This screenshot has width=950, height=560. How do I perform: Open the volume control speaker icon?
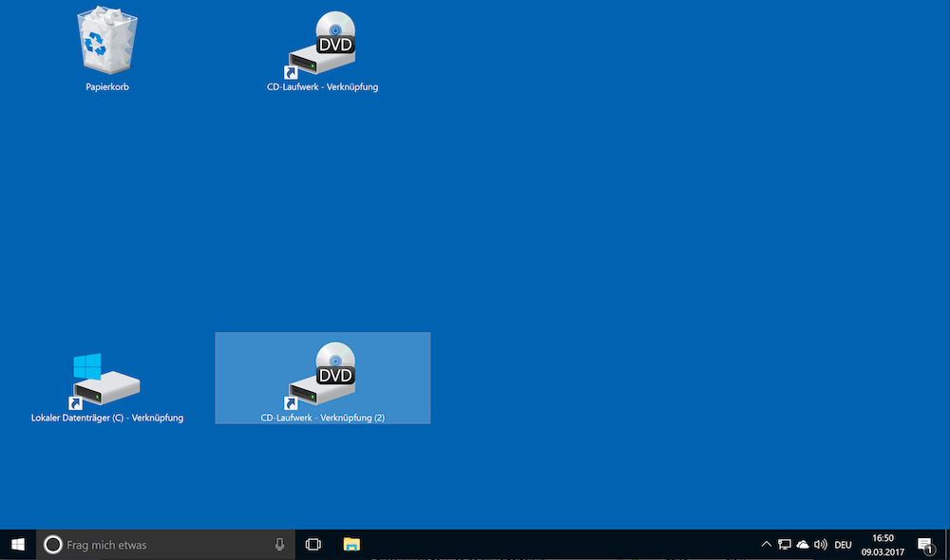(x=821, y=544)
